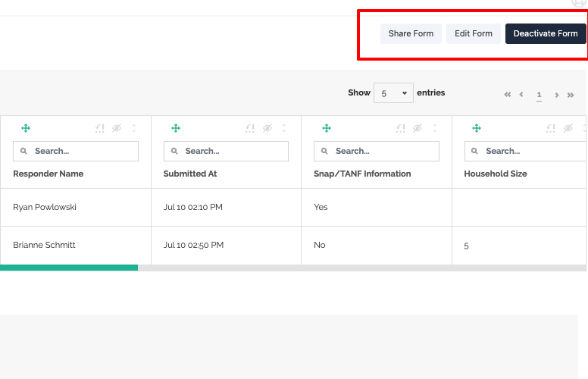Go to the last page of entries

point(571,95)
